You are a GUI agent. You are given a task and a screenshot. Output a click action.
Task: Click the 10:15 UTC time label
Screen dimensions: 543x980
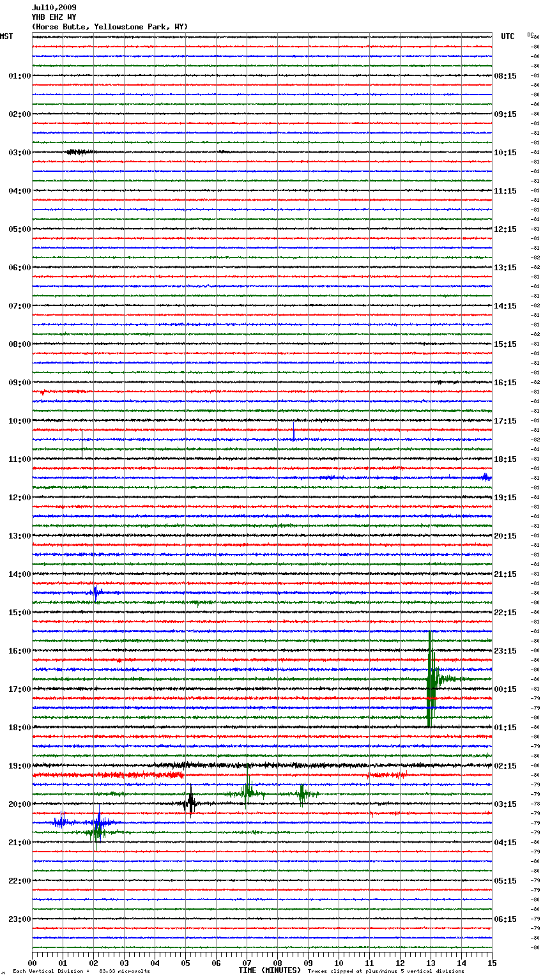coord(505,153)
